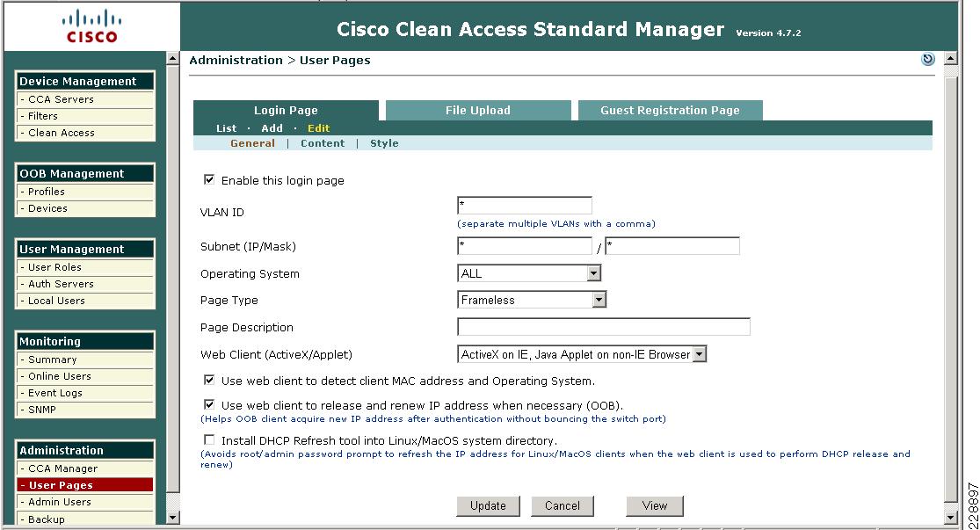The width and height of the screenshot is (980, 530).
Task: Click main page scrollbar down arrow
Action: [x=951, y=518]
